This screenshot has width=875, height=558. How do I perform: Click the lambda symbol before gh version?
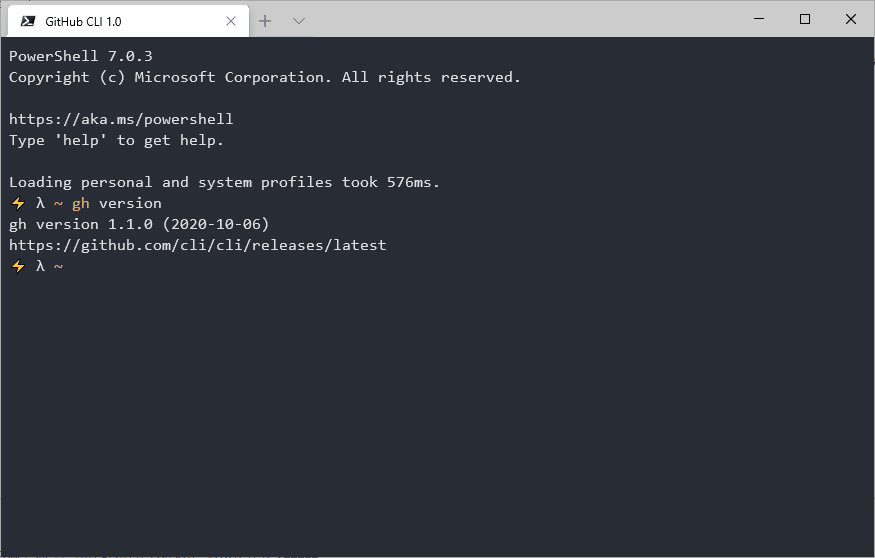pyautogui.click(x=40, y=203)
